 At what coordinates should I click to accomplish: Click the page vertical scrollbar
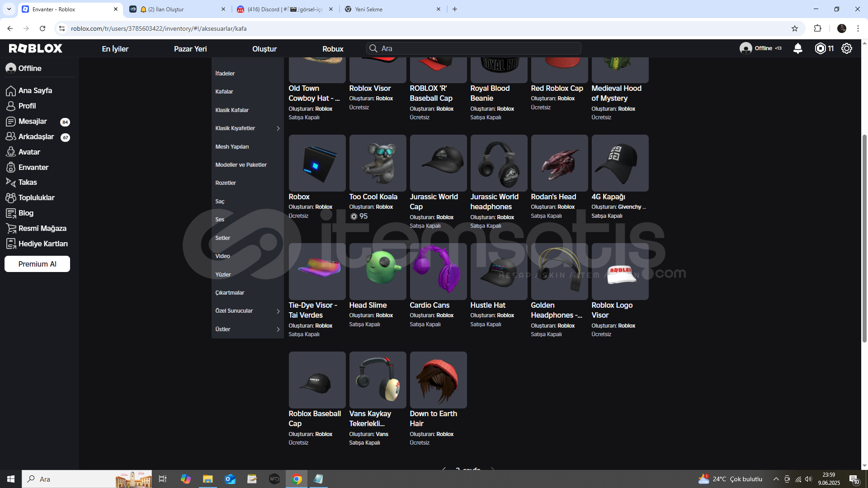(x=864, y=237)
